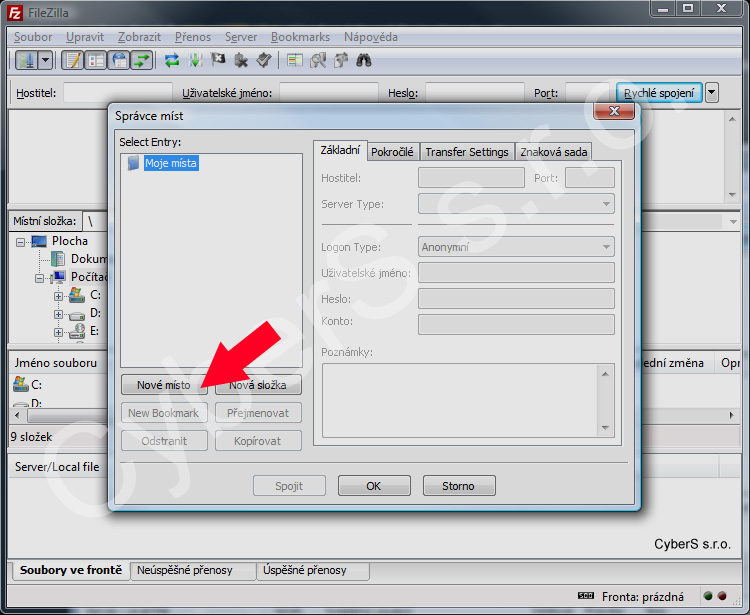Open the Bookmarks menu
Viewport: 750px width, 615px height.
[300, 37]
